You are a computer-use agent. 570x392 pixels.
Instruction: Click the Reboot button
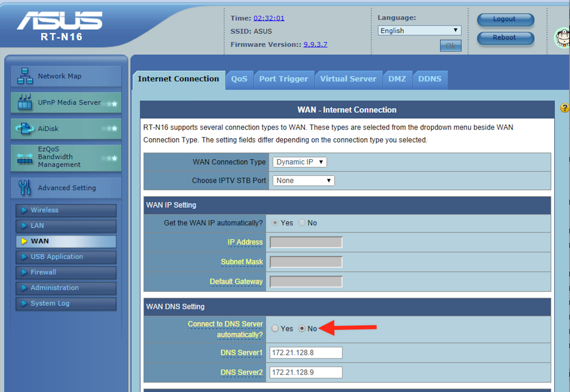tap(505, 38)
